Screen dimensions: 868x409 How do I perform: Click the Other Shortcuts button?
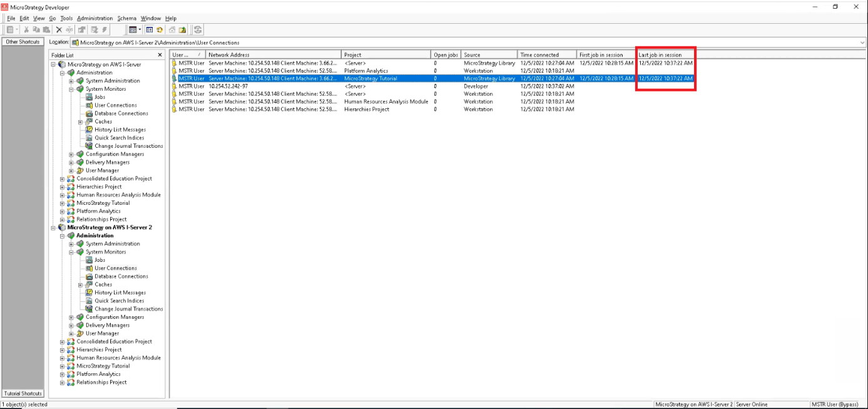coord(23,42)
